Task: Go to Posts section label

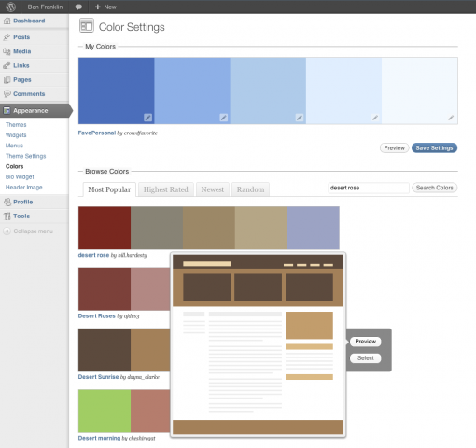Action: [x=21, y=37]
